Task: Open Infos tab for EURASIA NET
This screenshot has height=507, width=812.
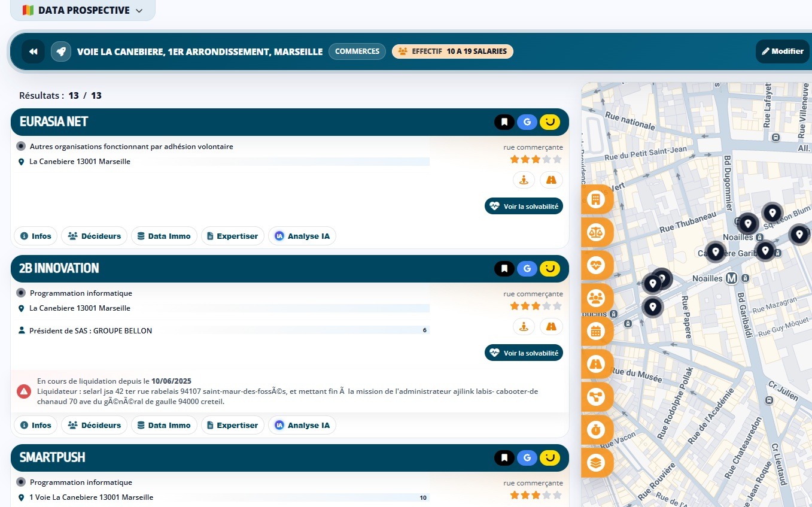Action: (x=36, y=236)
